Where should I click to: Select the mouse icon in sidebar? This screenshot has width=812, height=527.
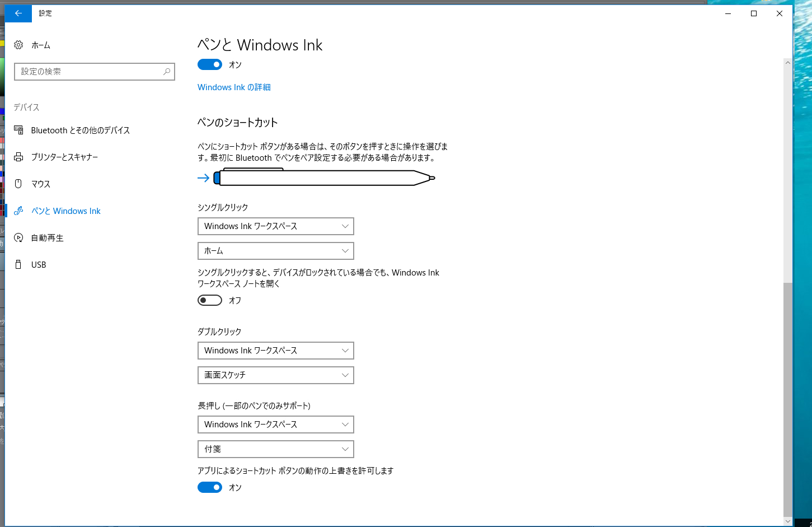(x=18, y=184)
